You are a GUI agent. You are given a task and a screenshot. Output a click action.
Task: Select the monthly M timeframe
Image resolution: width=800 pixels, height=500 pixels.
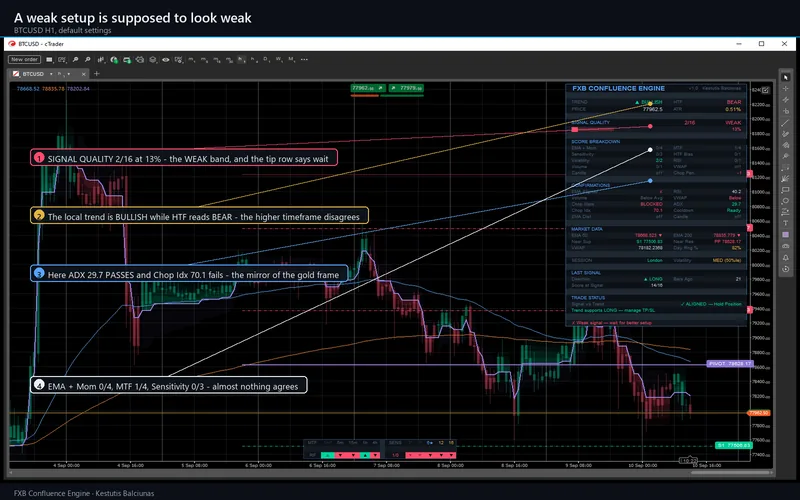point(291,60)
